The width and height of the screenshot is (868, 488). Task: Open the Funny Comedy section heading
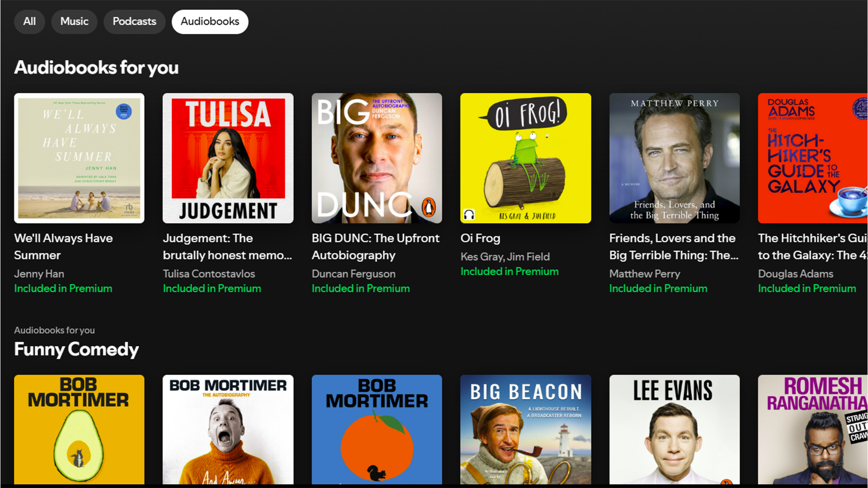tap(76, 349)
